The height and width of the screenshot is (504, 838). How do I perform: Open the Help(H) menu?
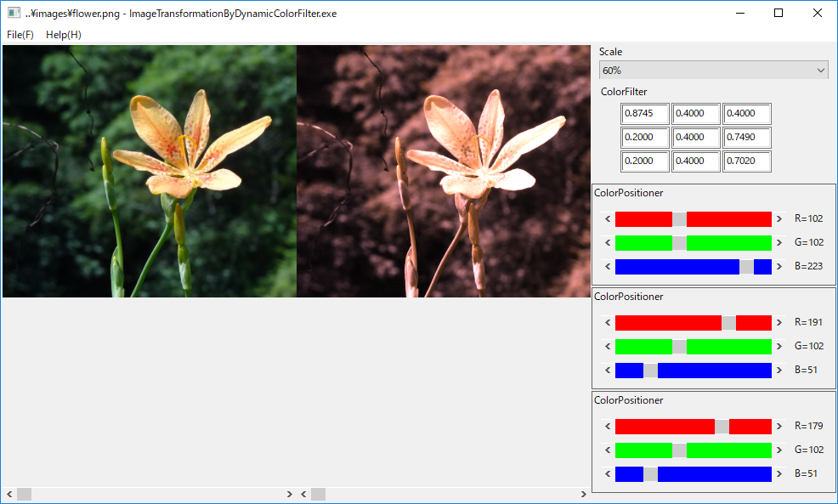coord(64,35)
